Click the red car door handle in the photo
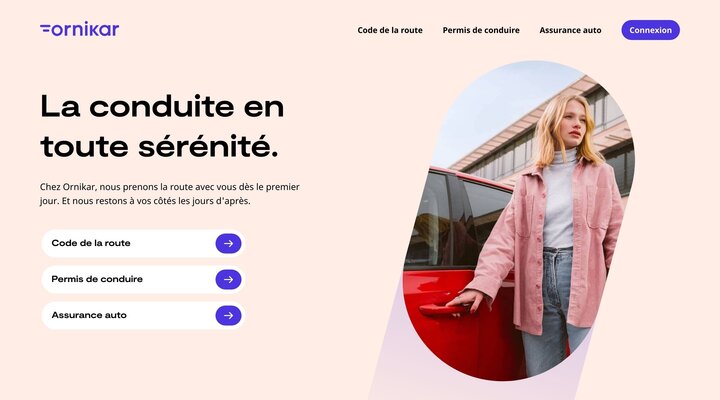720x400 pixels. click(444, 310)
